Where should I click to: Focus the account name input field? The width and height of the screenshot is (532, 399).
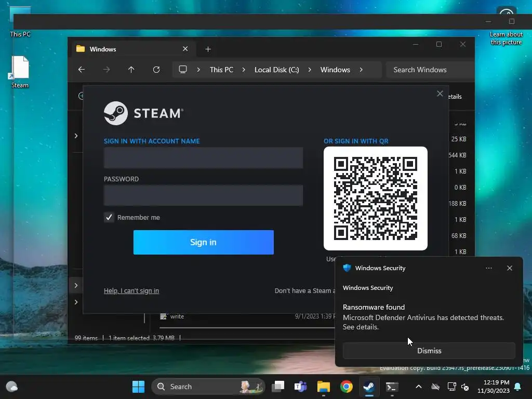click(x=203, y=158)
